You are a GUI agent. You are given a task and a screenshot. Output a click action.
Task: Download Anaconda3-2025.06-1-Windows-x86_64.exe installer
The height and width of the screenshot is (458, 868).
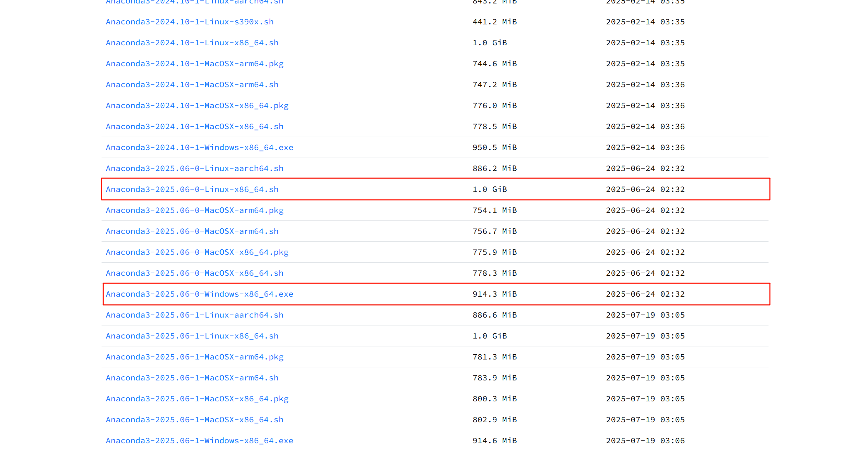coord(199,441)
